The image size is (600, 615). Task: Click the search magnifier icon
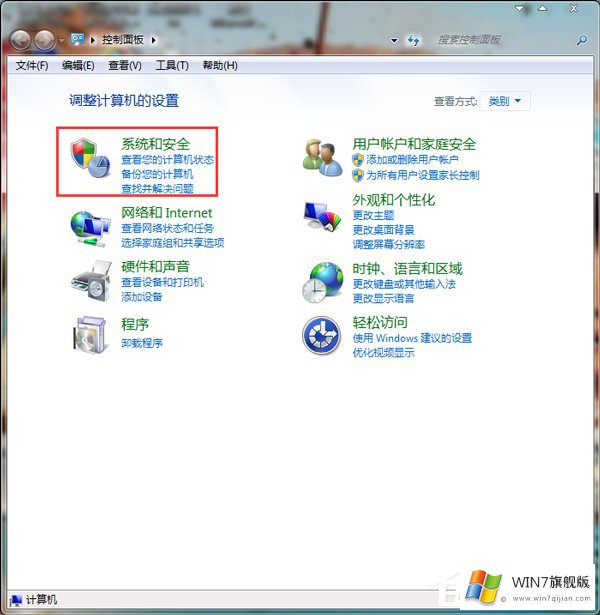tap(582, 40)
